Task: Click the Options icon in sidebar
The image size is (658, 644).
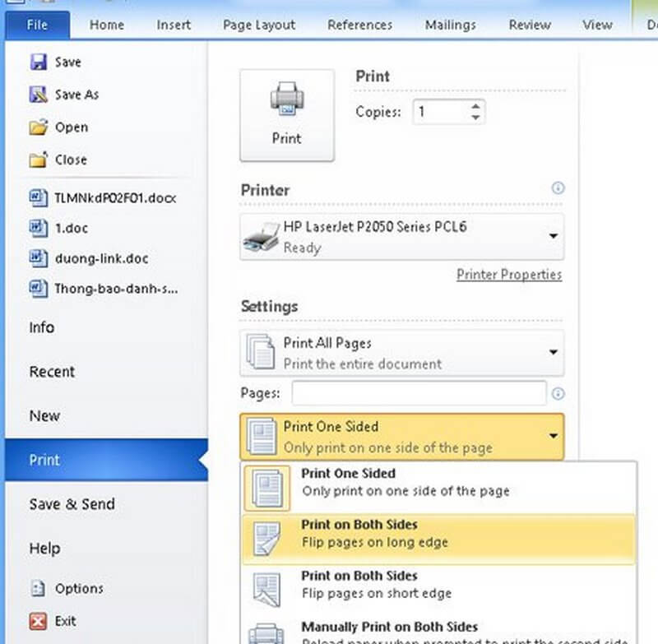Action: [x=38, y=589]
